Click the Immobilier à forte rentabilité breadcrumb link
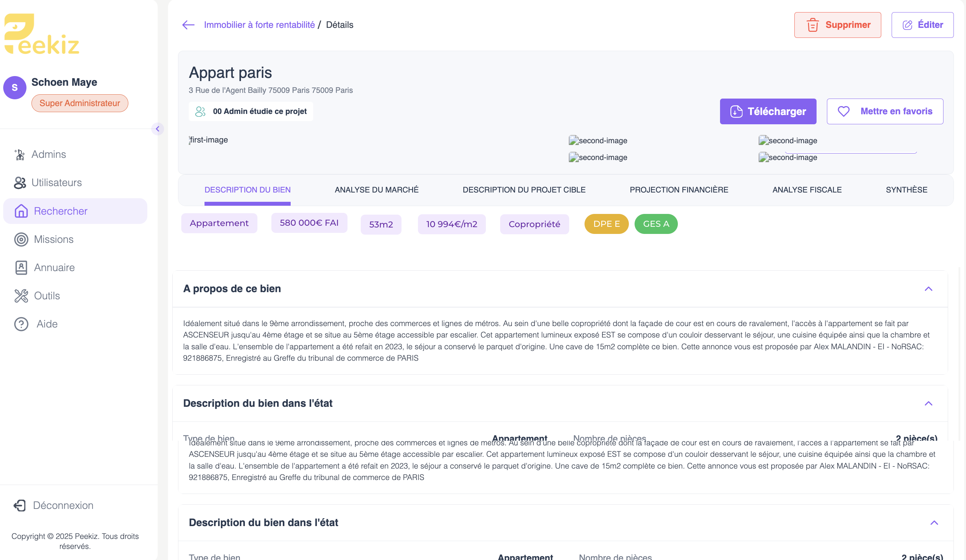The image size is (966, 560). click(259, 25)
